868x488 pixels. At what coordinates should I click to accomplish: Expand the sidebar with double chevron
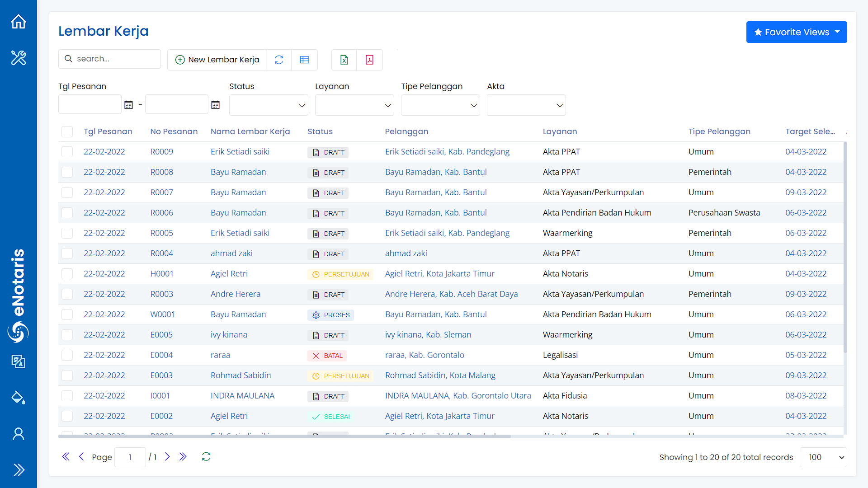pos(19,470)
